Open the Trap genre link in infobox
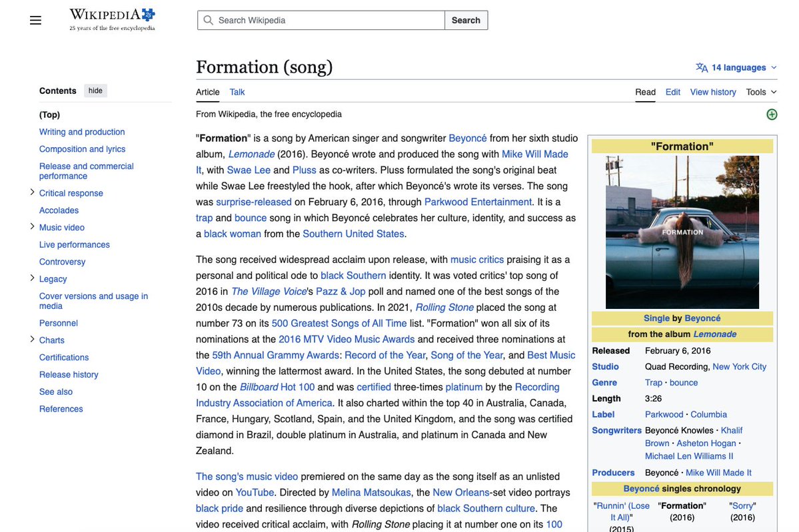Viewport: 799px width, 532px height. coord(653,383)
